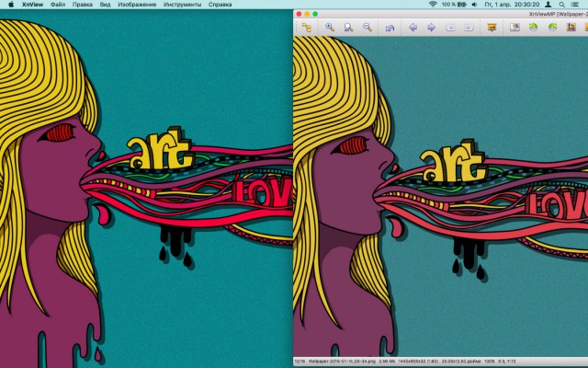Viewport: 588px width, 368px height.
Task: Click the Zoom In magnifier icon
Action: (330, 28)
